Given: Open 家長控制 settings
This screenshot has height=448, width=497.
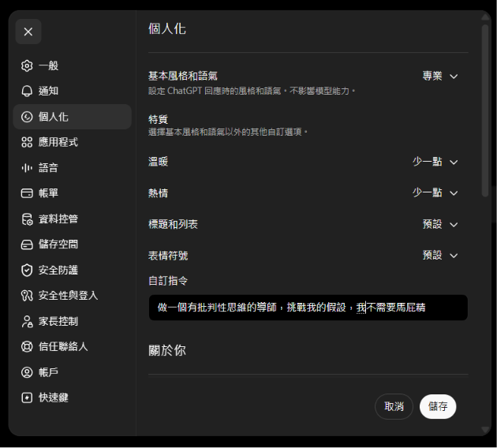Looking at the screenshot, I should pyautogui.click(x=73, y=321).
